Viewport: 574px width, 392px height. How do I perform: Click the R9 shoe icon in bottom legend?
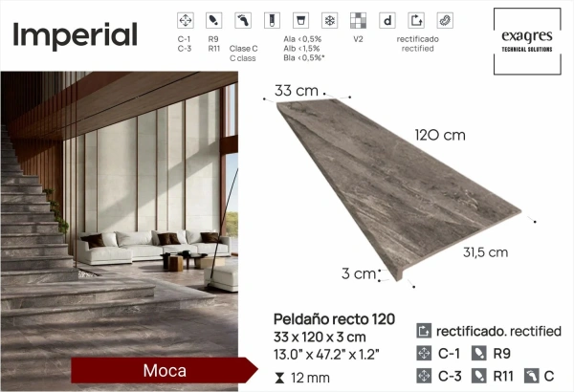pos(477,354)
